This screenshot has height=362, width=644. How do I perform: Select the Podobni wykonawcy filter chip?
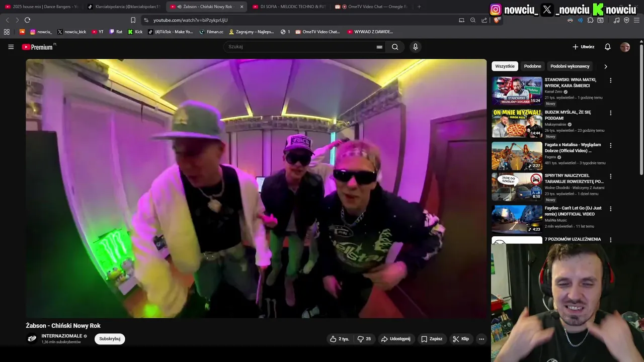click(570, 66)
